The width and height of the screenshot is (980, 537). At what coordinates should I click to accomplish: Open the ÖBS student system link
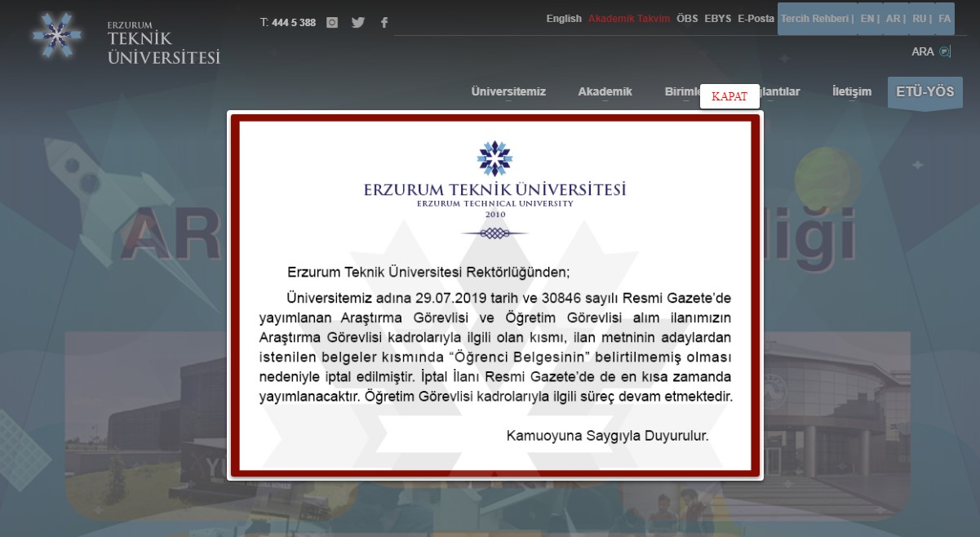click(687, 19)
